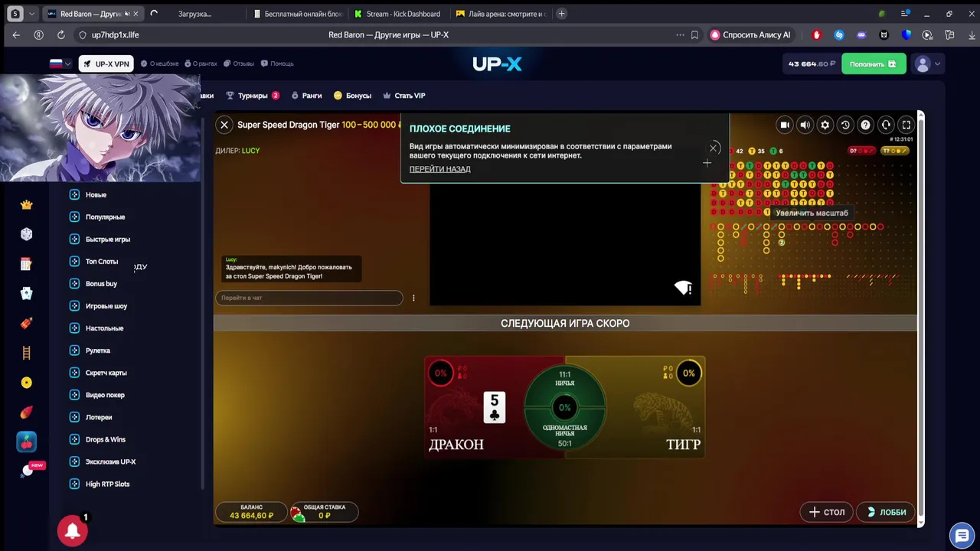980x551 pixels.
Task: Select the Drops & Wins category
Action: pos(106,439)
